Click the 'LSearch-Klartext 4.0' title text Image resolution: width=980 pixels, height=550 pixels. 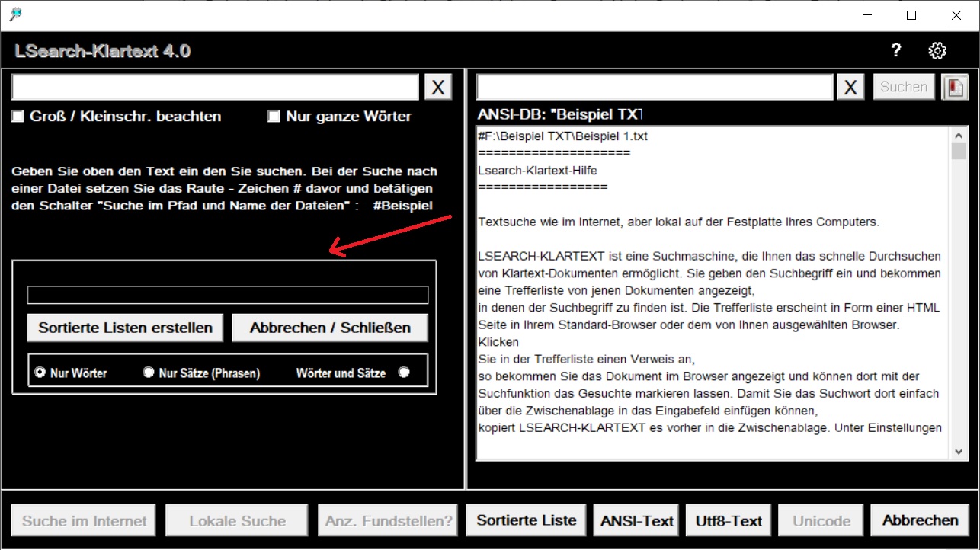point(102,51)
